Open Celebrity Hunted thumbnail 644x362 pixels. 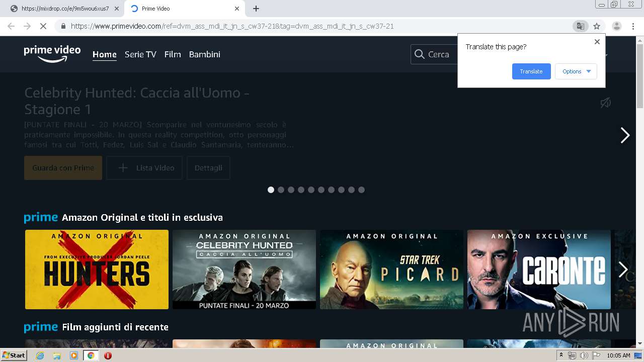tap(244, 269)
